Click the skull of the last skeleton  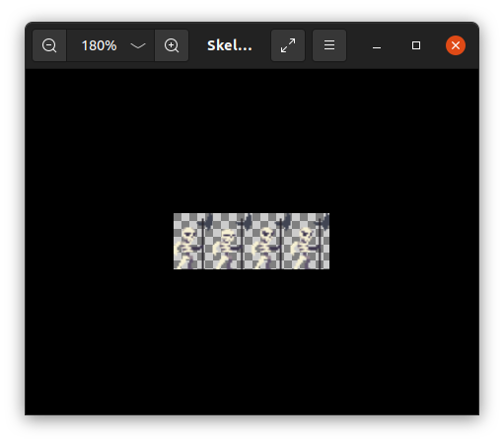(306, 235)
